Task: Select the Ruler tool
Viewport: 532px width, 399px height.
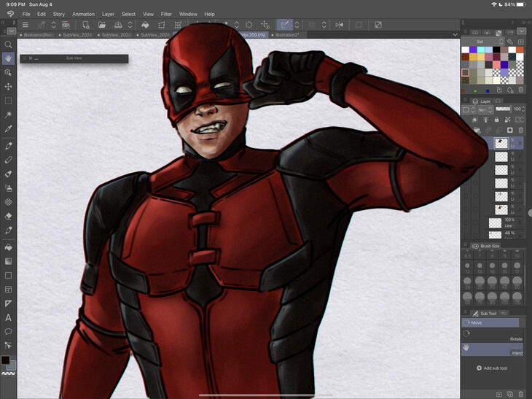Action: tap(8, 303)
